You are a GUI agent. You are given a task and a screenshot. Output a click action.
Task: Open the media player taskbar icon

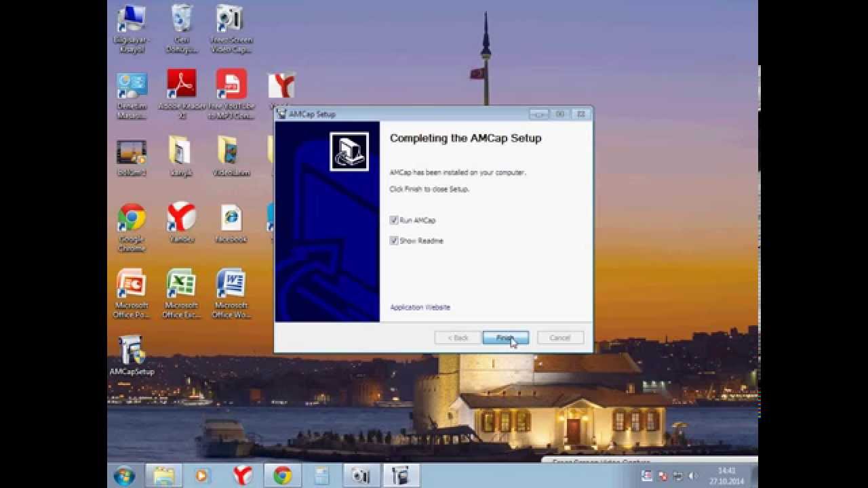pyautogui.click(x=201, y=476)
